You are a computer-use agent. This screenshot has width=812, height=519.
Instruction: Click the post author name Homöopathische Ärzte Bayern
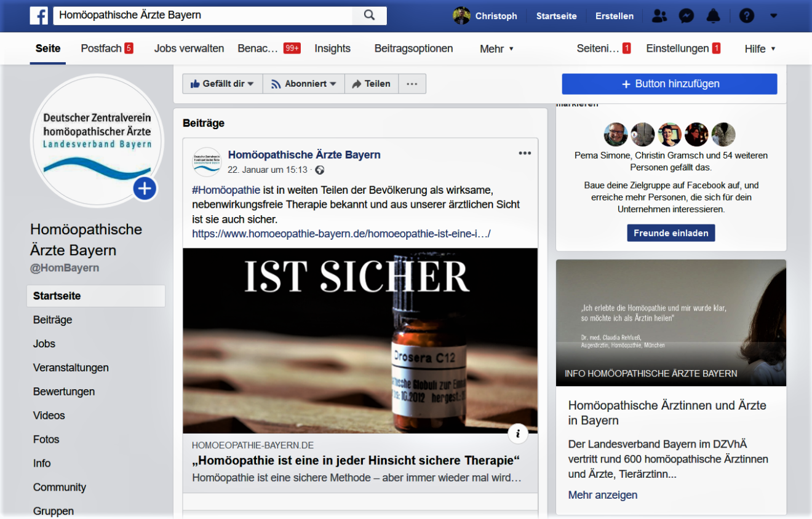tap(304, 155)
